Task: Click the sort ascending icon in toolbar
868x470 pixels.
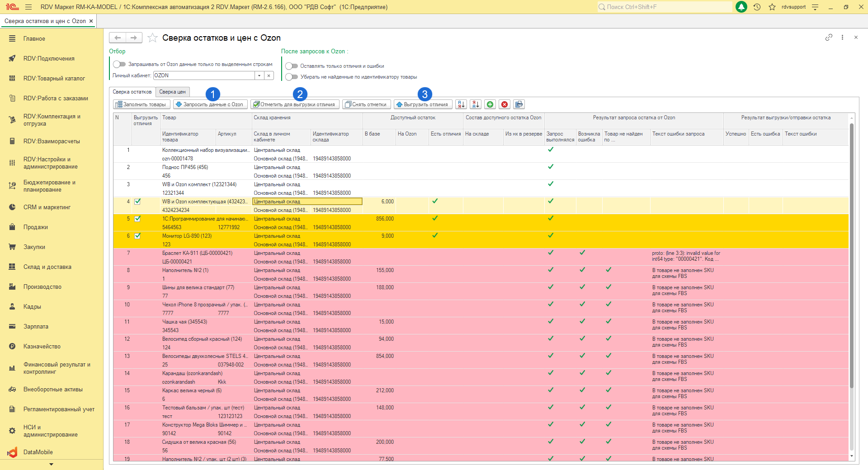Action: coord(461,104)
